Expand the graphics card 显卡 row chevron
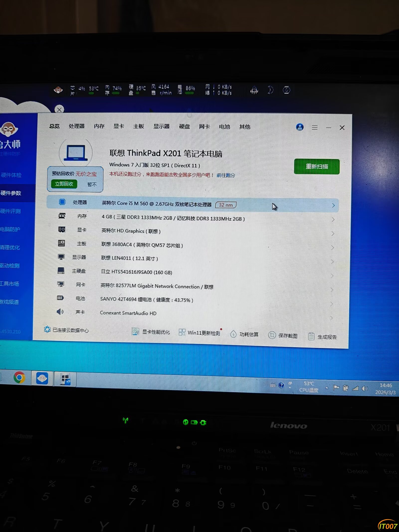399x532 pixels. [x=333, y=234]
